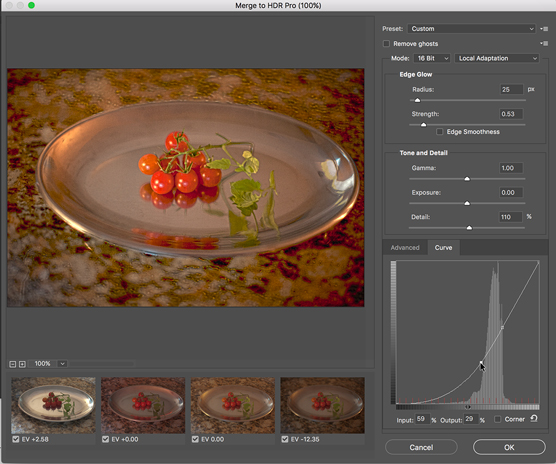Select the upper curve point
The height and width of the screenshot is (464, 556).
coord(502,328)
